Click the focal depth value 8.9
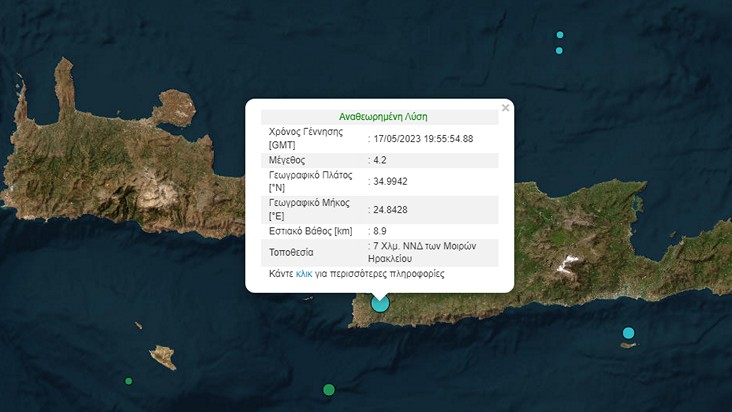Viewport: 732px width, 412px height. [382, 231]
